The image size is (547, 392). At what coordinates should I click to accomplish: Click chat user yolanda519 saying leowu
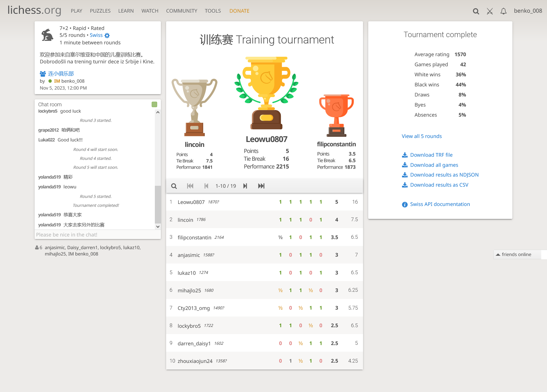[49, 187]
